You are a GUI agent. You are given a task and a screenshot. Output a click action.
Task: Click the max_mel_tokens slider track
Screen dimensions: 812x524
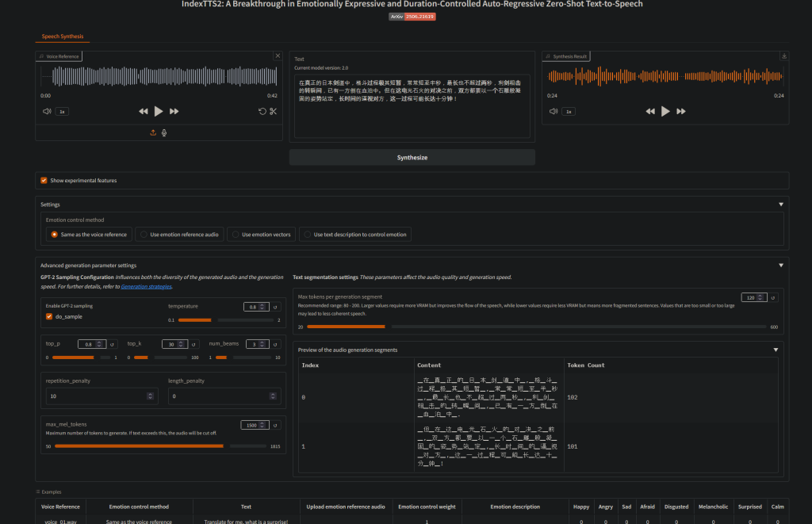coord(159,446)
